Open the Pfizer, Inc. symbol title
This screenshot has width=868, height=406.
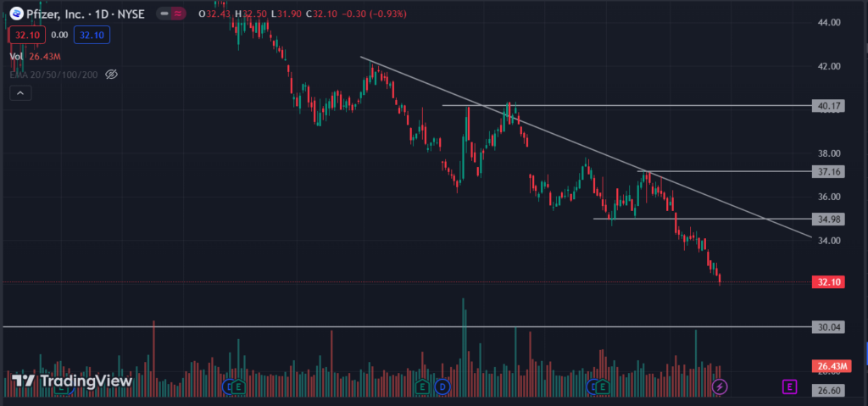point(86,14)
